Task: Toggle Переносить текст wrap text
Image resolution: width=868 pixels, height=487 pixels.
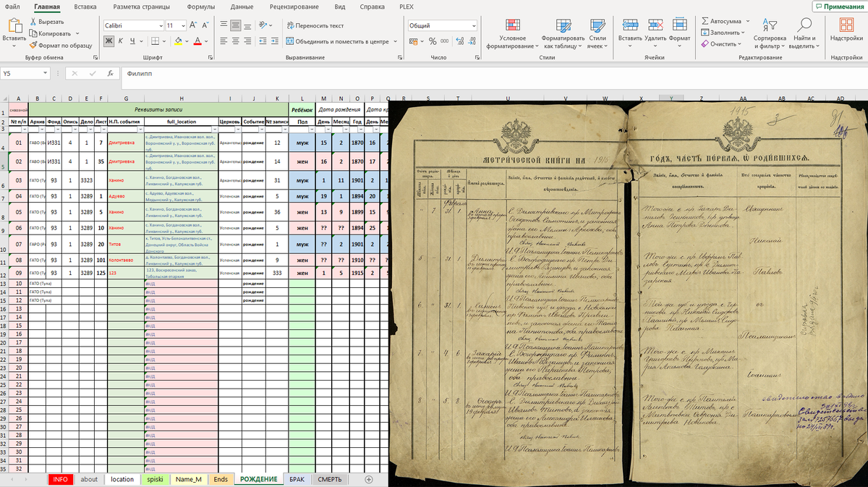Action: 315,25
